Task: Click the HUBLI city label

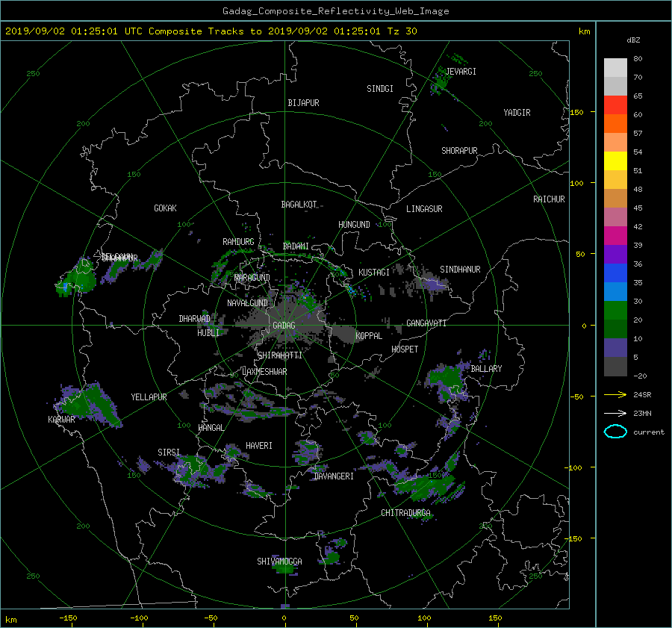Action: click(x=208, y=333)
